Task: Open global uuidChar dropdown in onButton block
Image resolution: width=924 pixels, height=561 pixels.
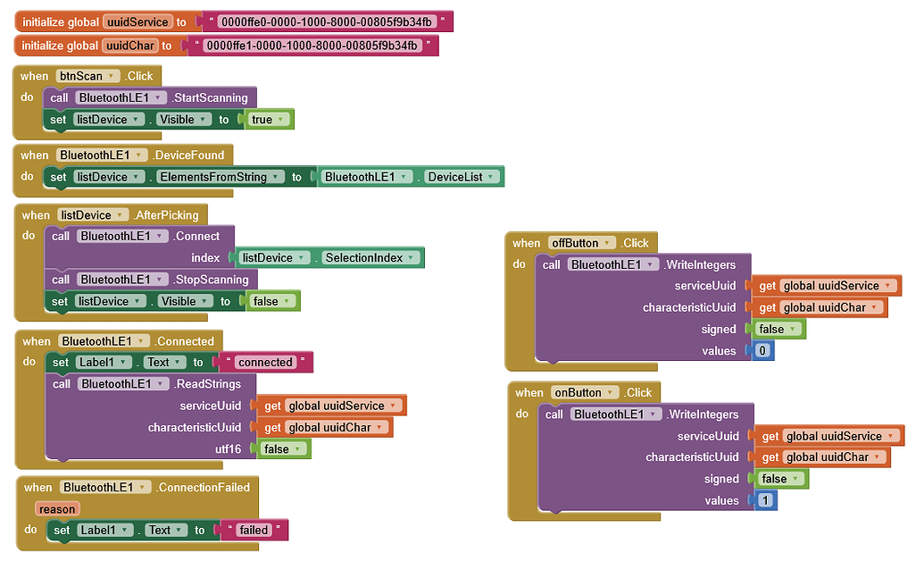Action: (834, 457)
